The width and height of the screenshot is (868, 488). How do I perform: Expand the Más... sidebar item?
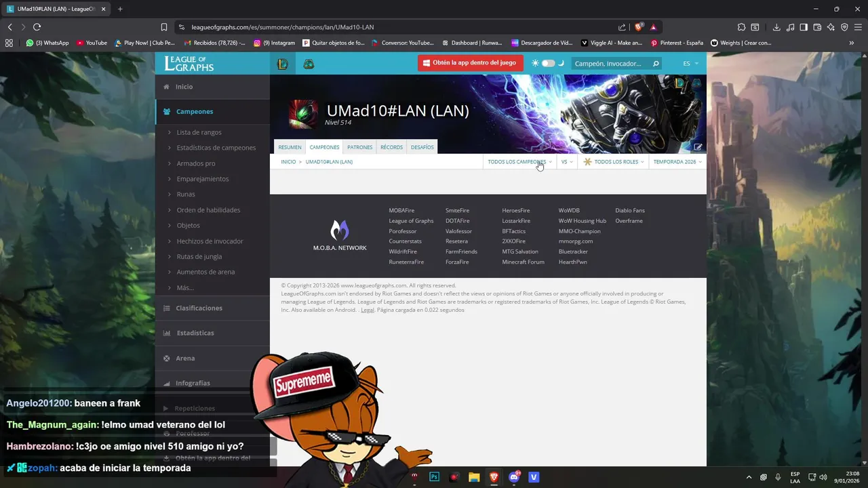point(185,288)
